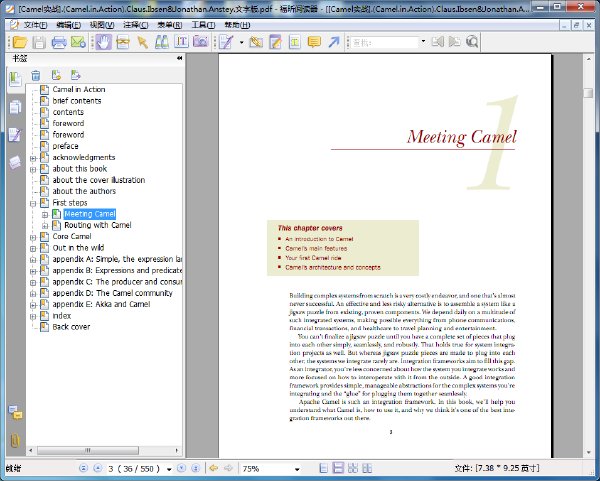Switch to continuous page layout
This screenshot has height=481, width=600.
[x=338, y=468]
